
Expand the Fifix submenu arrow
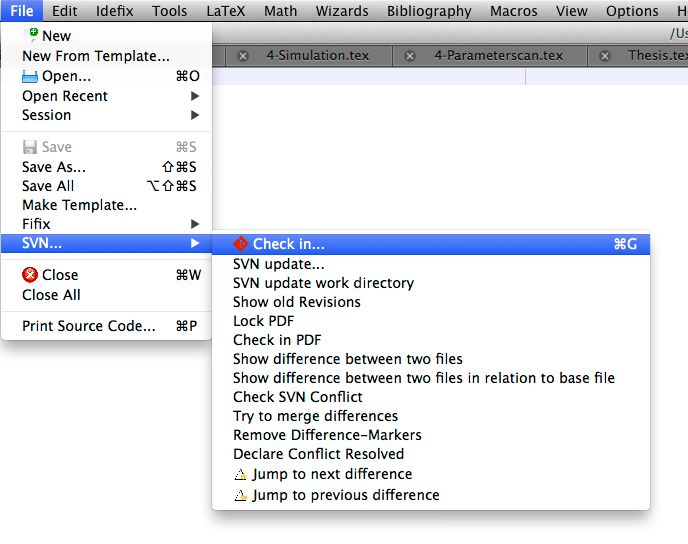point(195,224)
